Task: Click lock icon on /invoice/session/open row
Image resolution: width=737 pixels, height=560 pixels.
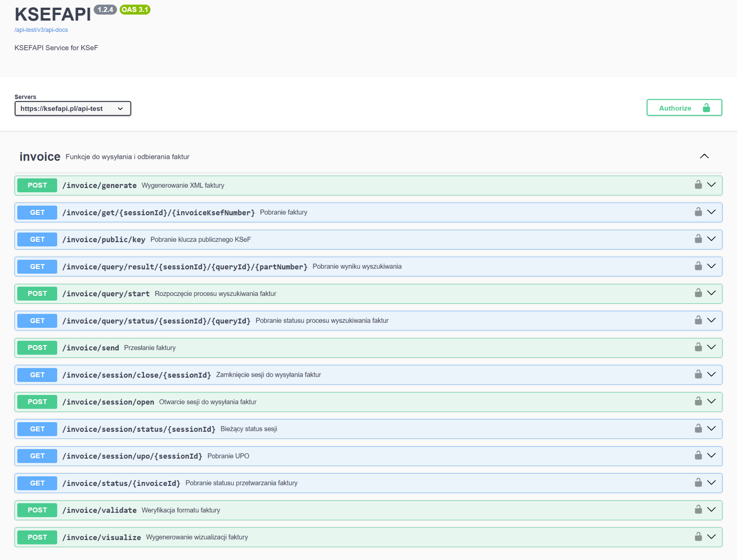Action: [698, 401]
